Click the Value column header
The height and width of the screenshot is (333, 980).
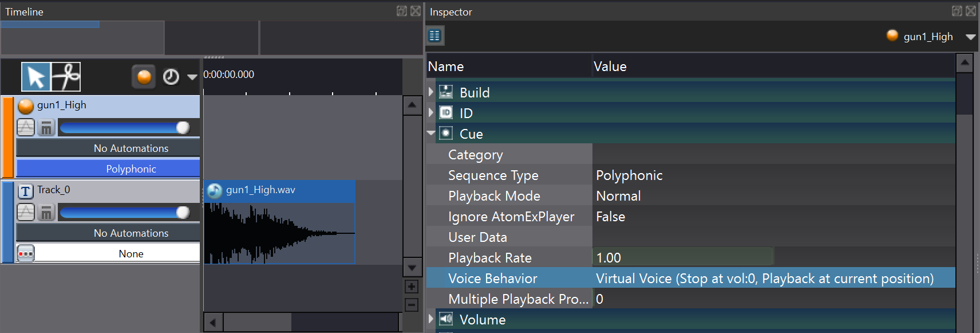click(773, 66)
